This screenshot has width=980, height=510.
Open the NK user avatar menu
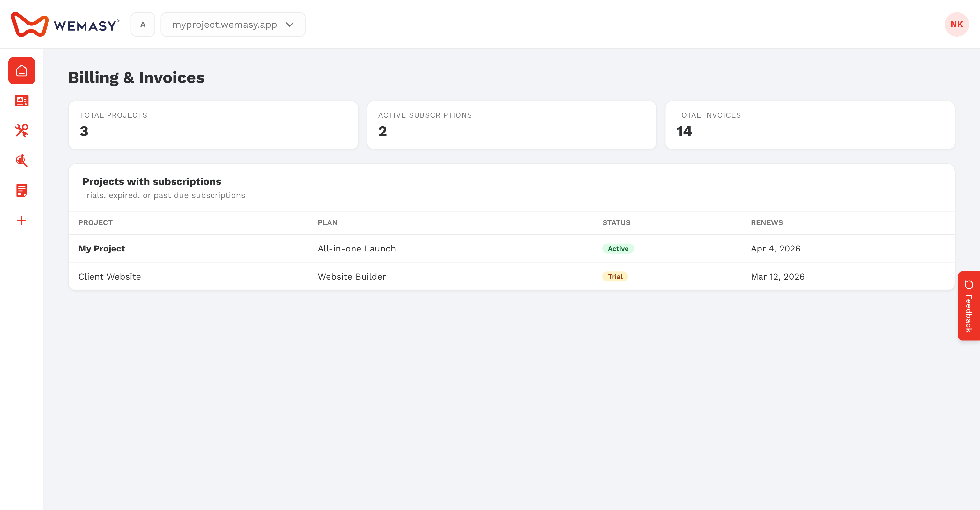tap(956, 24)
